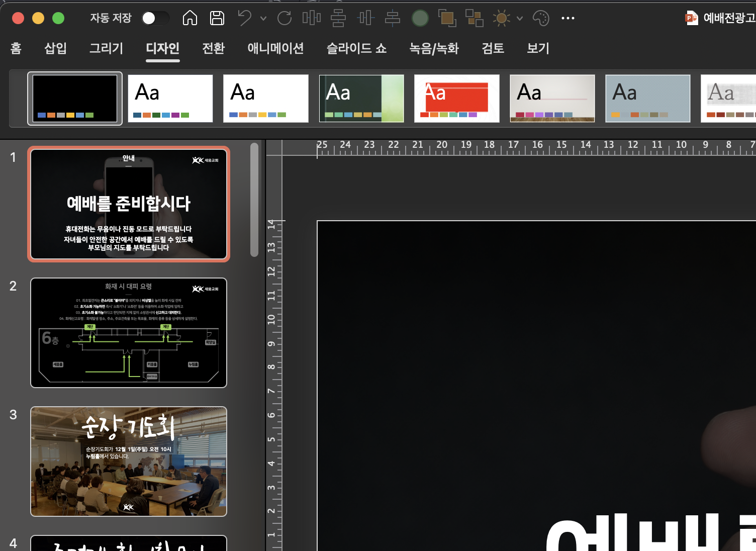
Task: Click the align center horizontally icon
Action: [x=366, y=18]
